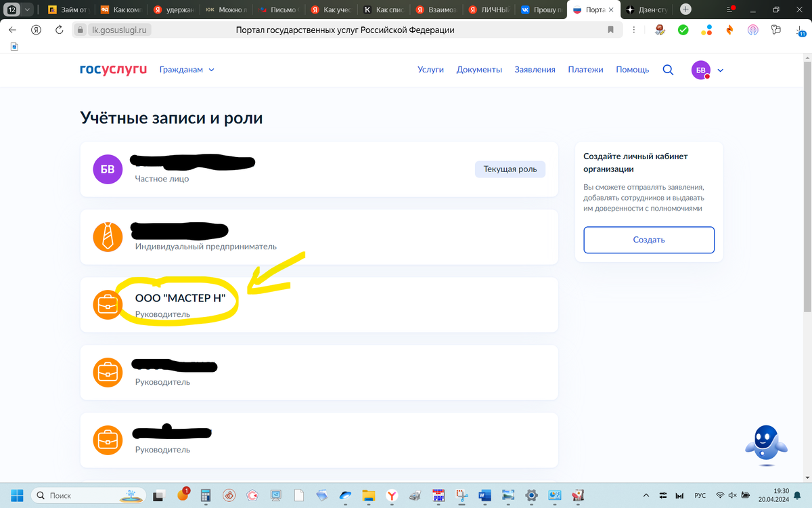This screenshot has width=812, height=508.
Task: Open Microsoft Word from the taskbar
Action: 484,495
